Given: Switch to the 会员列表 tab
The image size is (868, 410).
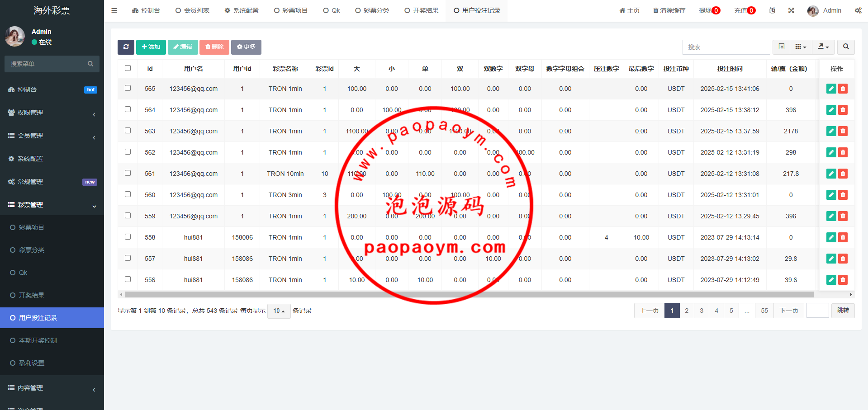Looking at the screenshot, I should [192, 10].
